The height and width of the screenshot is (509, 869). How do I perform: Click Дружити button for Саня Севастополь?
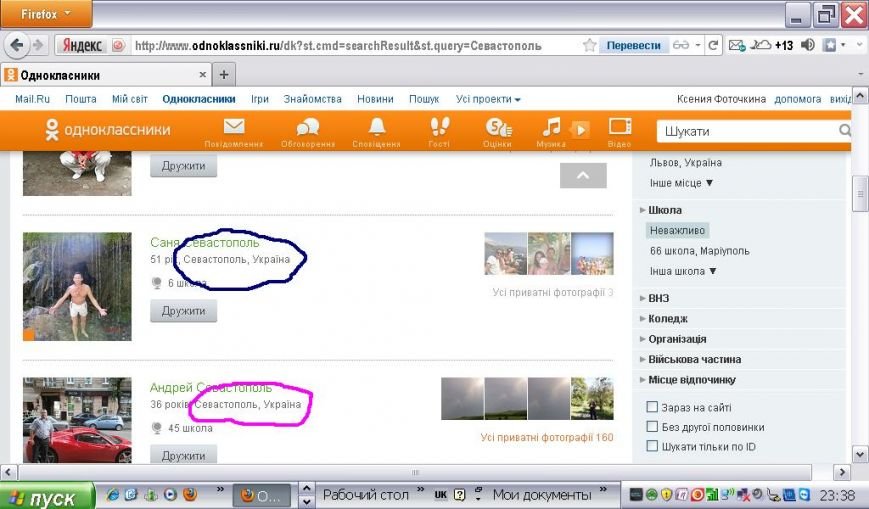click(183, 311)
